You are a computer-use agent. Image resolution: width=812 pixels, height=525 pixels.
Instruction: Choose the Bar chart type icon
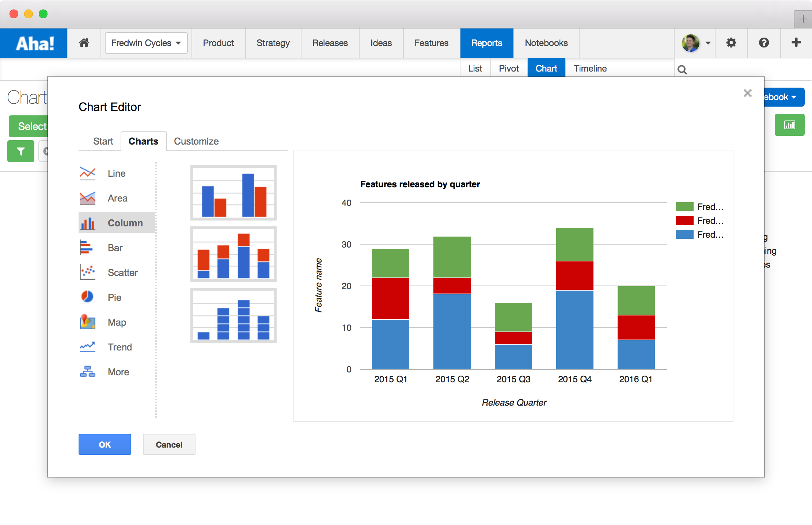tap(87, 248)
